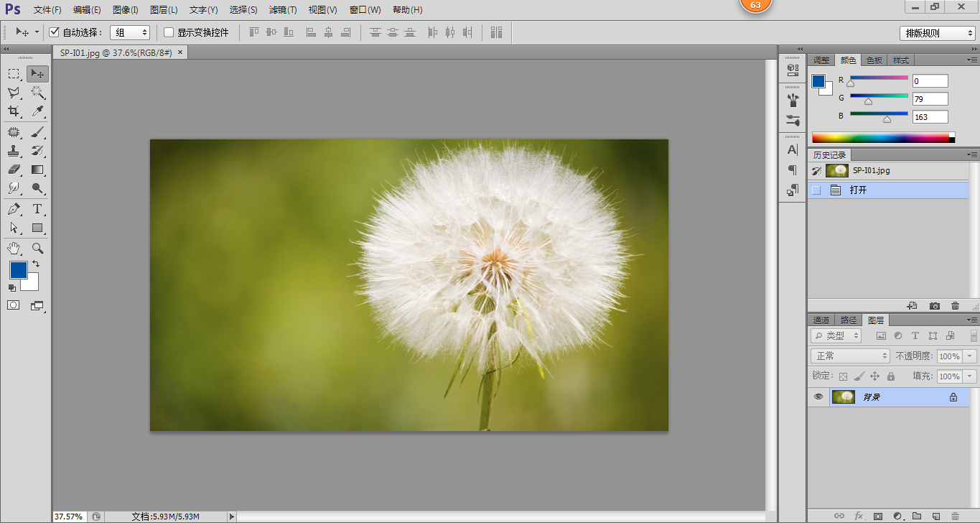Open the History panel flyout menu
This screenshot has width=980, height=523.
(x=973, y=154)
